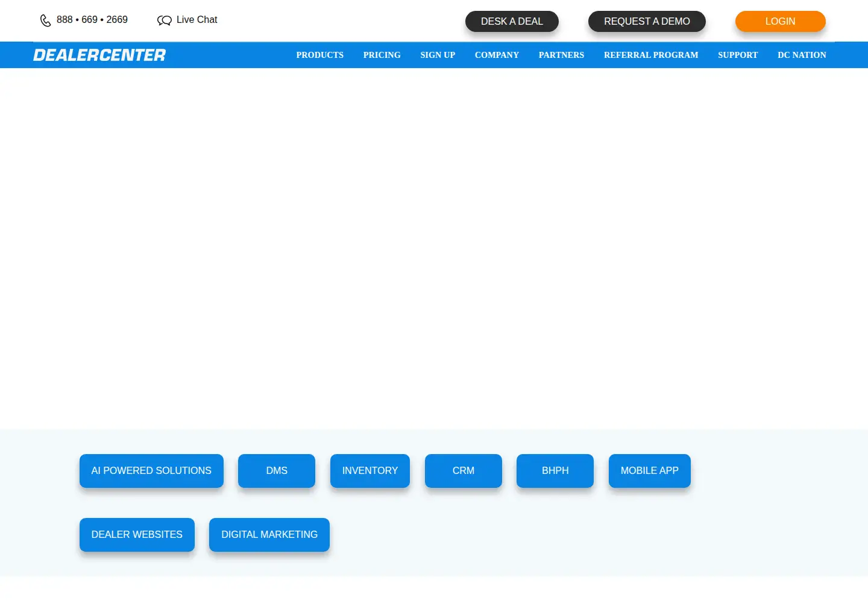Open the COMPANY menu
The image size is (868, 603).
(497, 55)
